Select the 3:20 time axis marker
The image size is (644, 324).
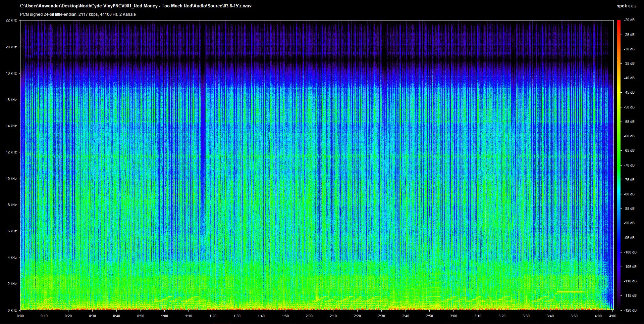coord(502,316)
